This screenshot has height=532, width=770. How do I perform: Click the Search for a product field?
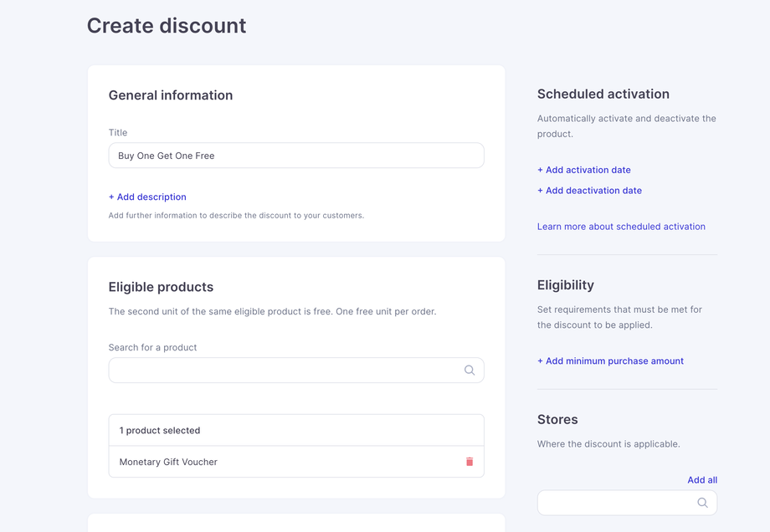tap(296, 370)
